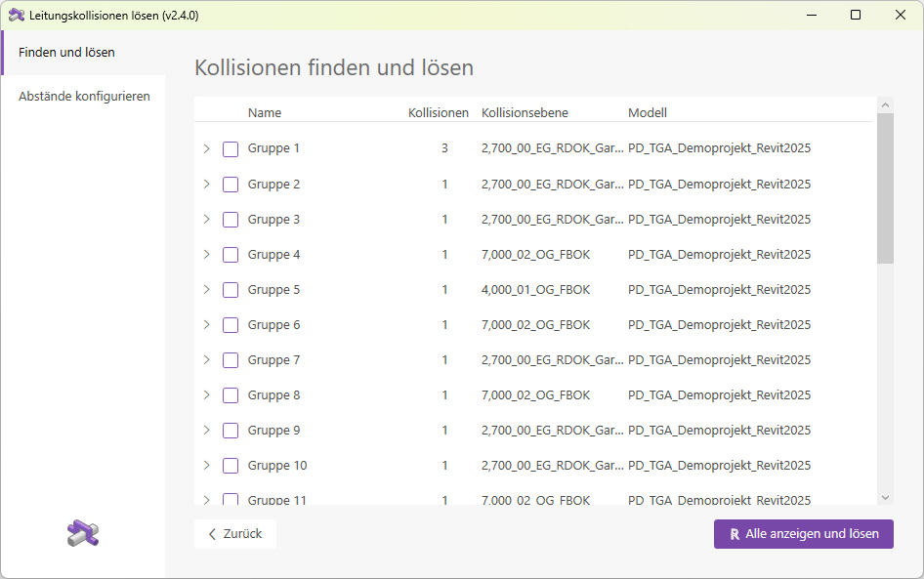Click the app icon in the title bar
The image size is (924, 579).
(17, 15)
